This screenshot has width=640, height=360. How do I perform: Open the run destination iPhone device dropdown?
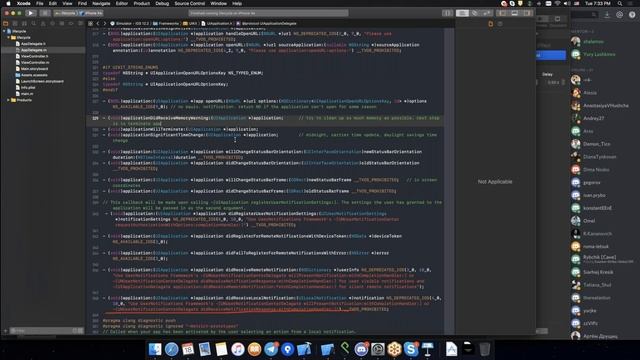[91, 13]
